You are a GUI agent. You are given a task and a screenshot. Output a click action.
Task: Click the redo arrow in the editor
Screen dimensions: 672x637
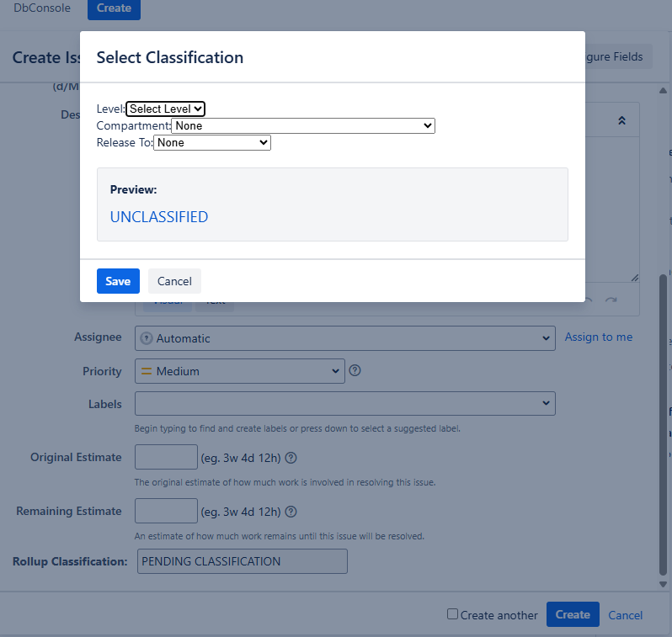point(611,300)
